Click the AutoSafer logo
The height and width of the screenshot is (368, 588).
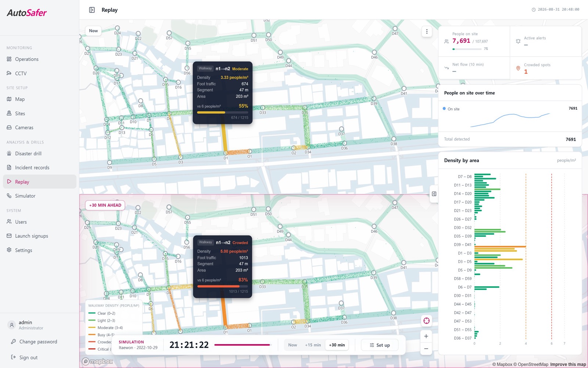pos(26,13)
